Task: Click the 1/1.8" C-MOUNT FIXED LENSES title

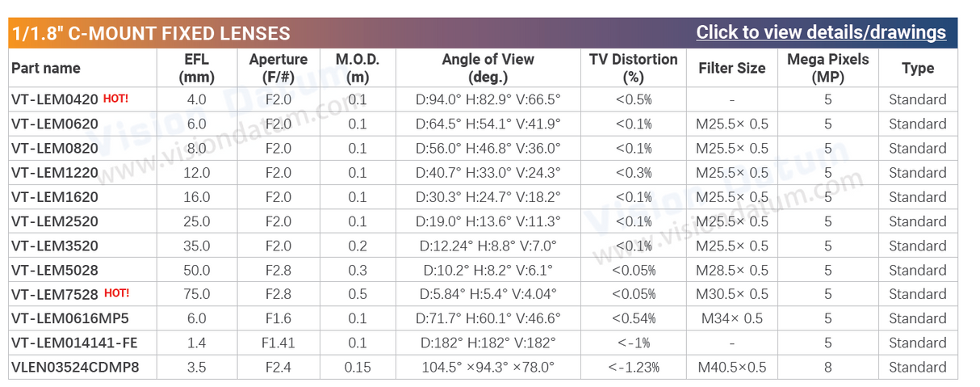Action: (x=151, y=33)
